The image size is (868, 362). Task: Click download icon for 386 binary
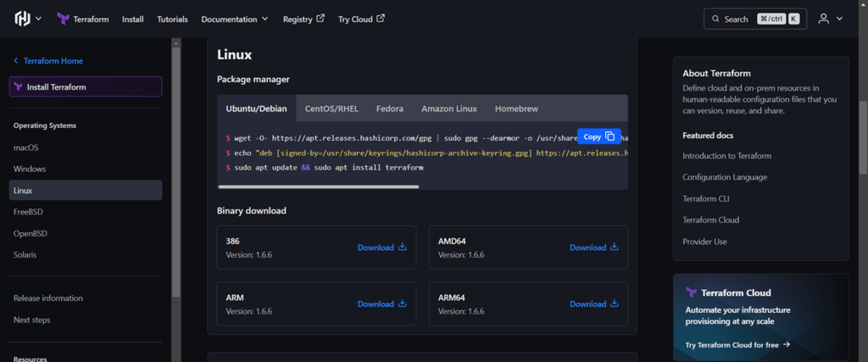[403, 248]
